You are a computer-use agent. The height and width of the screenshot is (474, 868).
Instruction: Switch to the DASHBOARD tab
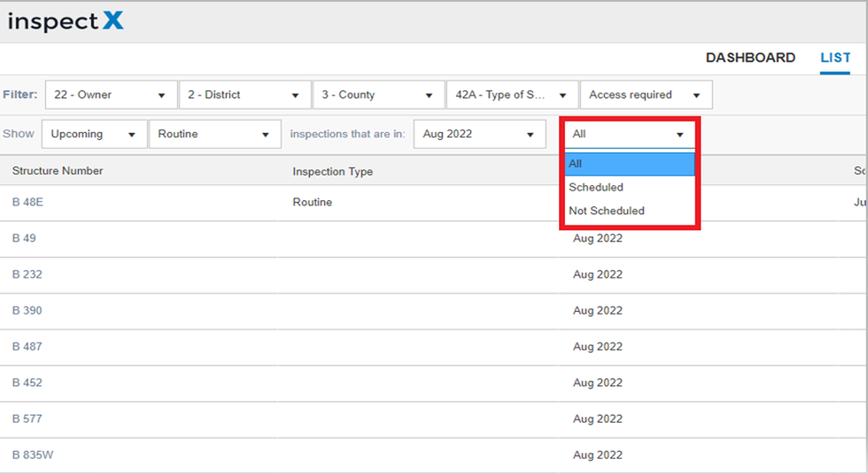pos(750,57)
